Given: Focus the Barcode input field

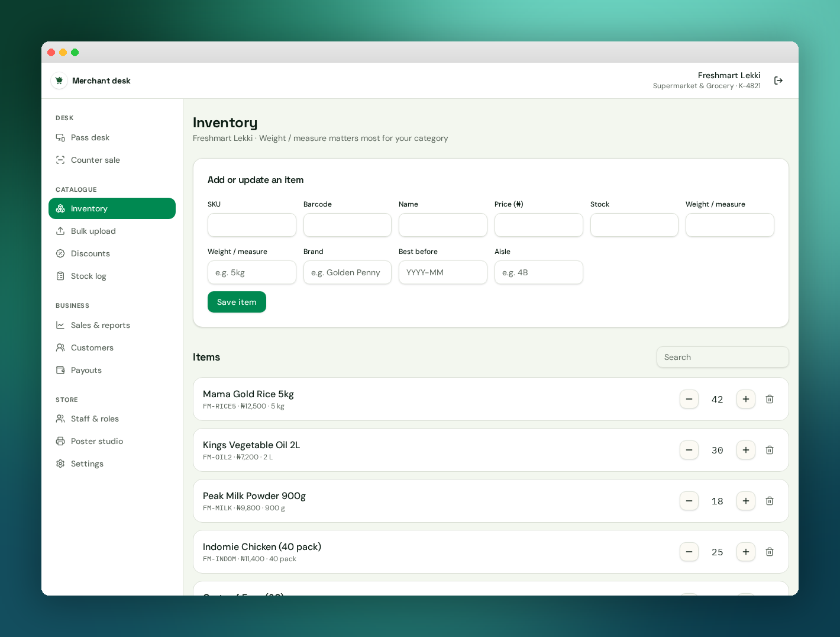Looking at the screenshot, I should pyautogui.click(x=347, y=225).
